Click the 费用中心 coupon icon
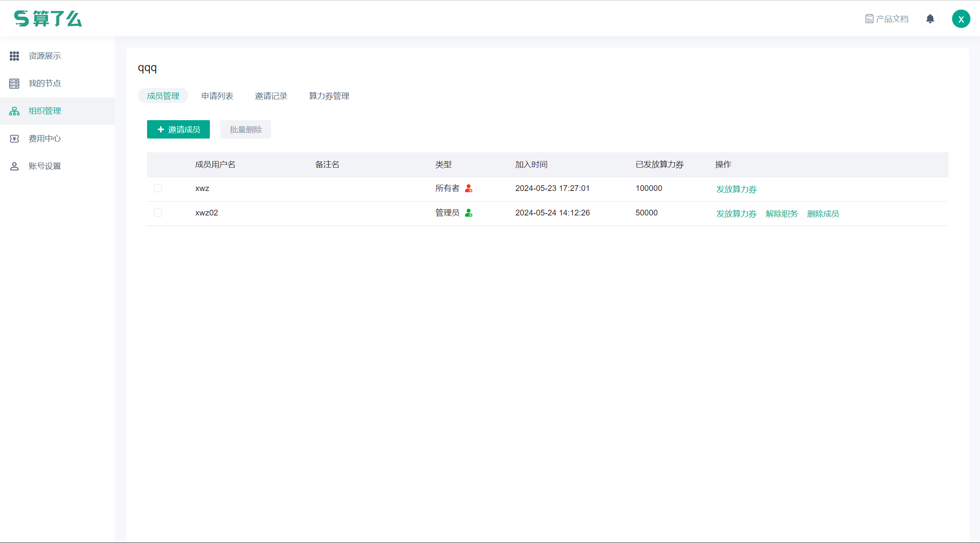The width and height of the screenshot is (980, 543). click(x=14, y=139)
